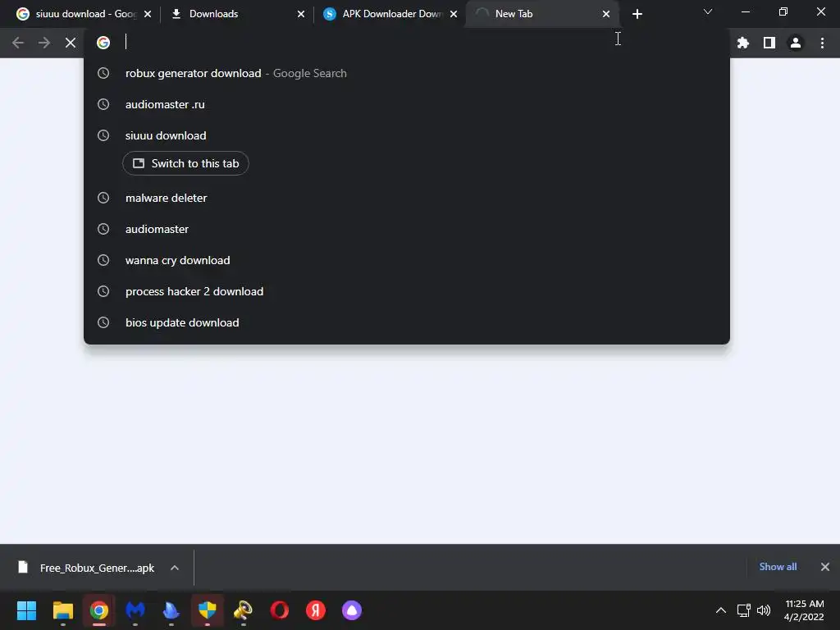The image size is (840, 630).
Task: Close the New Tab tab
Action: (606, 14)
